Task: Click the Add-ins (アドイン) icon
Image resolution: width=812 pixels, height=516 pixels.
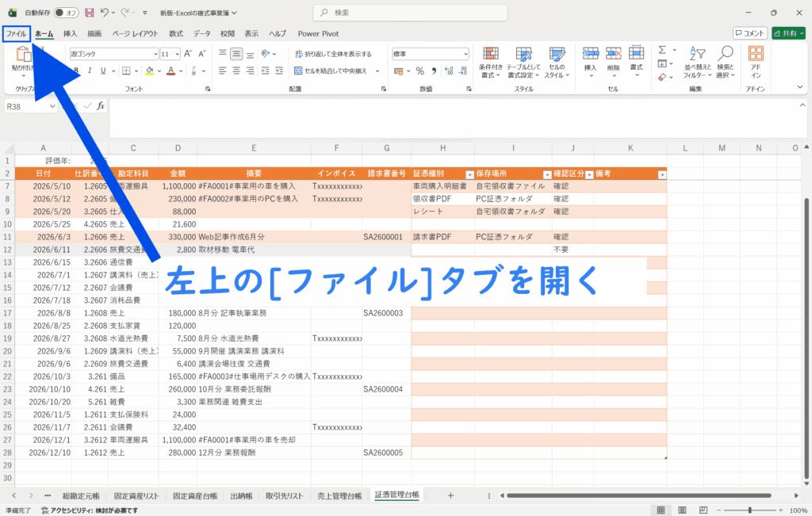Action: coord(756,61)
